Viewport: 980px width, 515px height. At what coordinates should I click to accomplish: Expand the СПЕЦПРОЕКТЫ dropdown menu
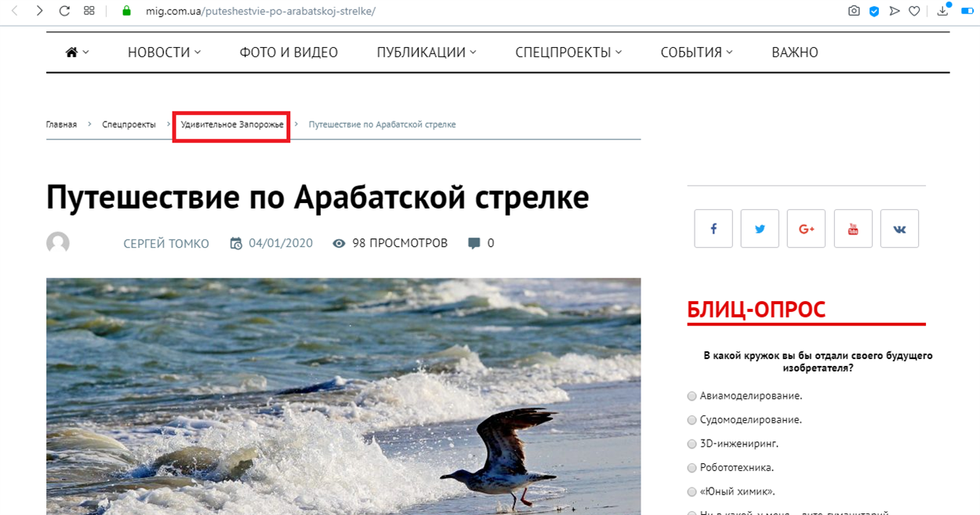(x=568, y=53)
